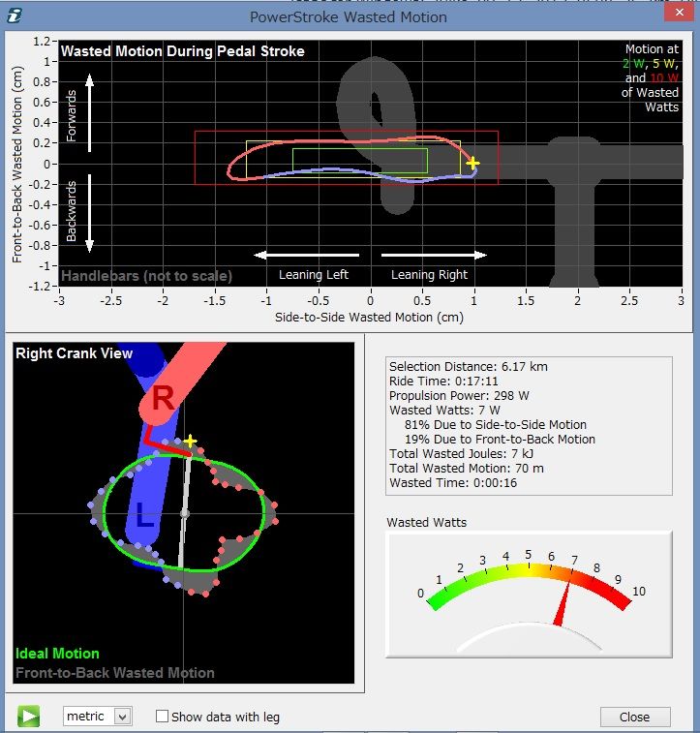Click Wasted Motion During Pedal Stroke title
This screenshot has height=733, width=700.
pyautogui.click(x=183, y=51)
